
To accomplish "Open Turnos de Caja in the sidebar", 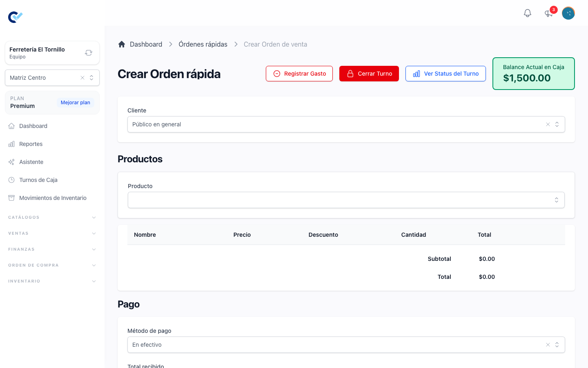I will [52, 180].
